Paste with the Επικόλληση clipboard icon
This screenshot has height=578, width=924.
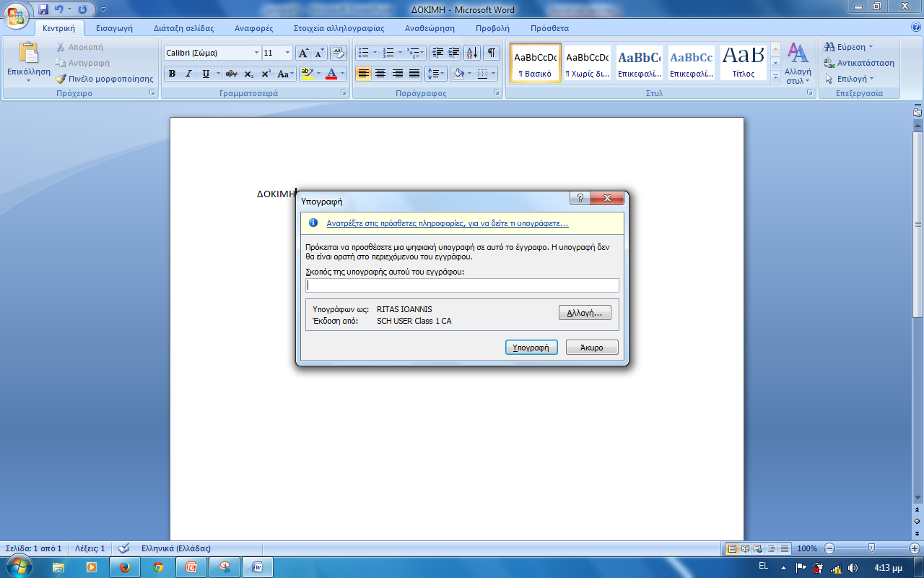coord(29,53)
